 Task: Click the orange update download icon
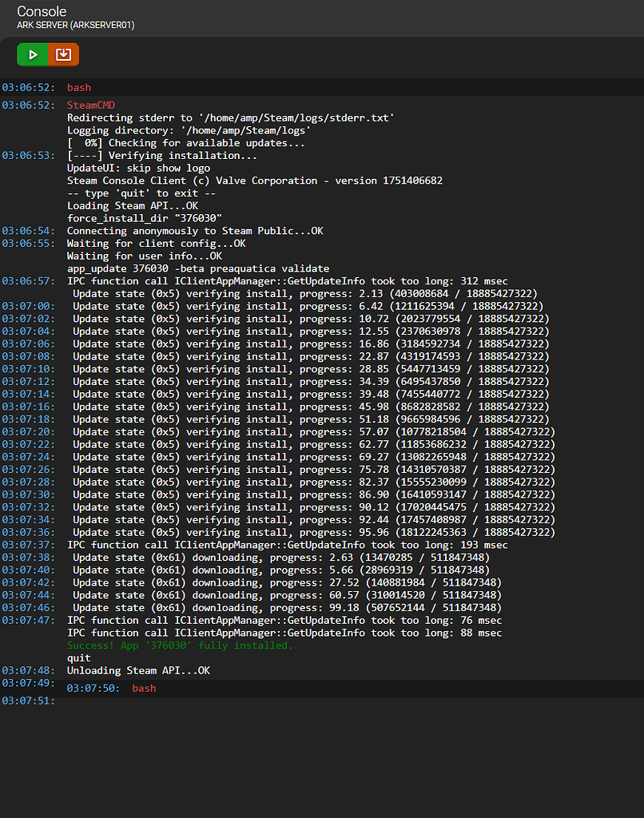64,54
